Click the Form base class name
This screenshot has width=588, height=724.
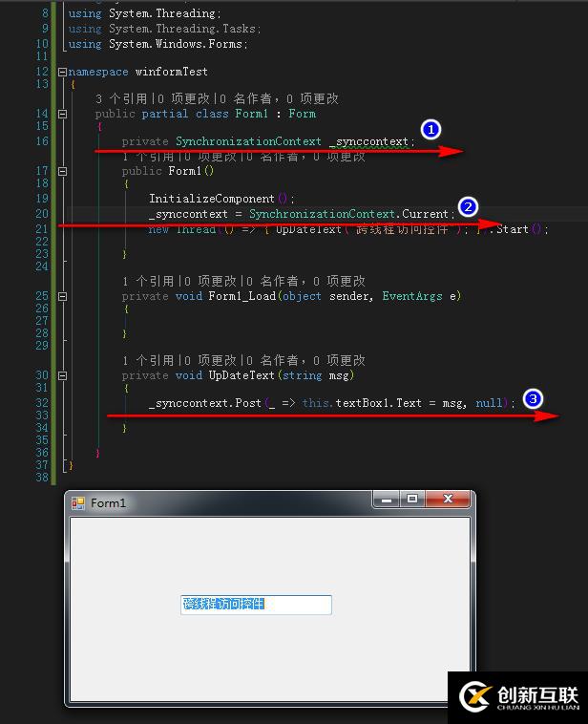pos(303,114)
